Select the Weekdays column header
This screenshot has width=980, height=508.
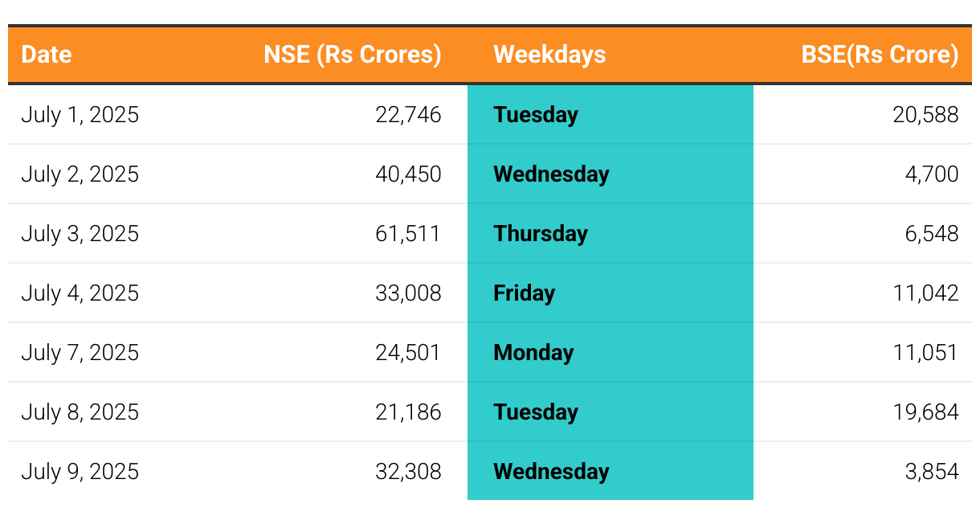[x=549, y=55]
